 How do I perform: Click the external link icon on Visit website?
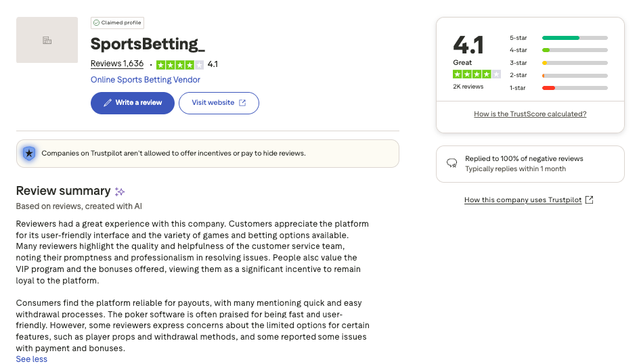pyautogui.click(x=242, y=103)
